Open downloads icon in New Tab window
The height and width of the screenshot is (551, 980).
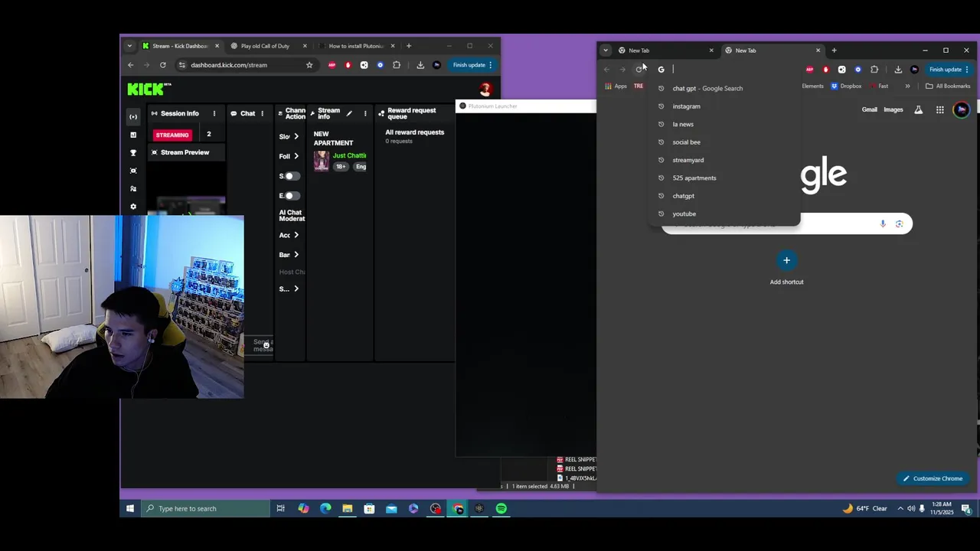[x=898, y=70]
